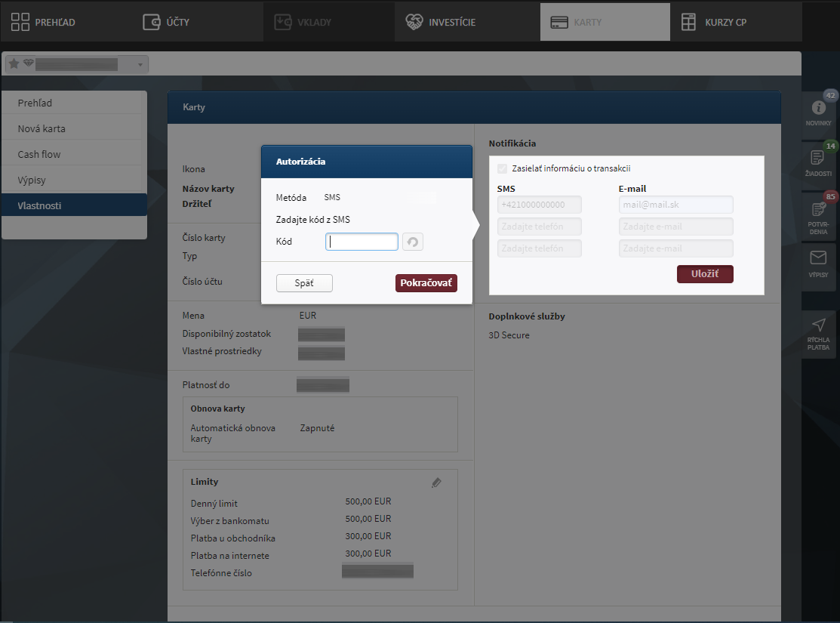Focus the Kód SMS code field
The width and height of the screenshot is (840, 623).
click(x=362, y=242)
